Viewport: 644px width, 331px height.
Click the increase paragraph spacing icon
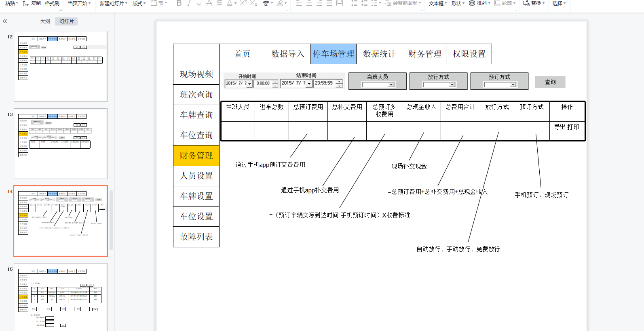point(354,3)
